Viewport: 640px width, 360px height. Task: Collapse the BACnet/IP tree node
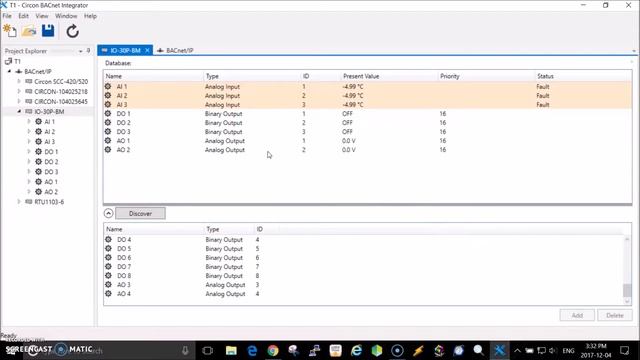click(x=9, y=71)
